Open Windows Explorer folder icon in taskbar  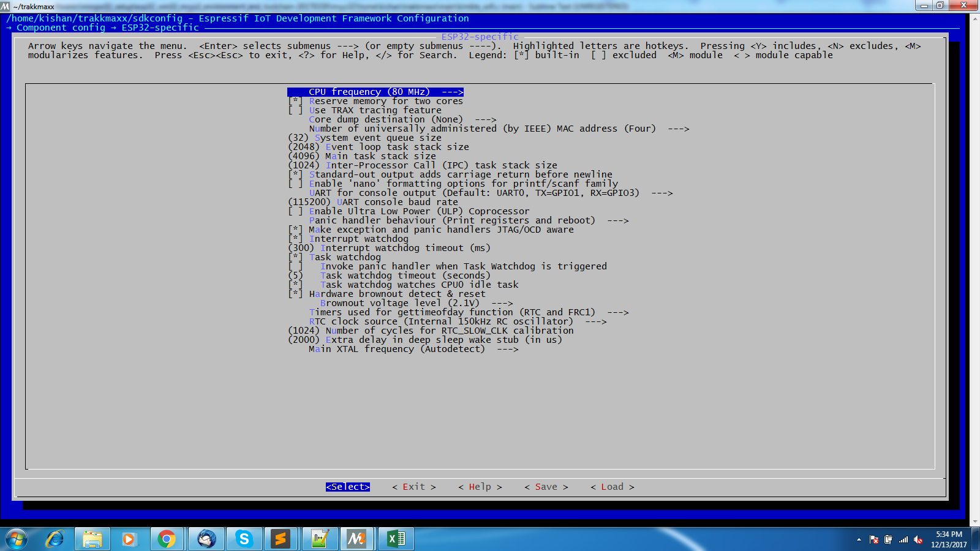(x=92, y=539)
